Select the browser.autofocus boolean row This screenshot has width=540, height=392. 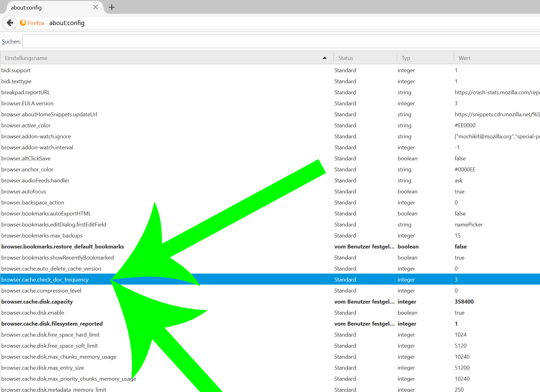[24, 192]
